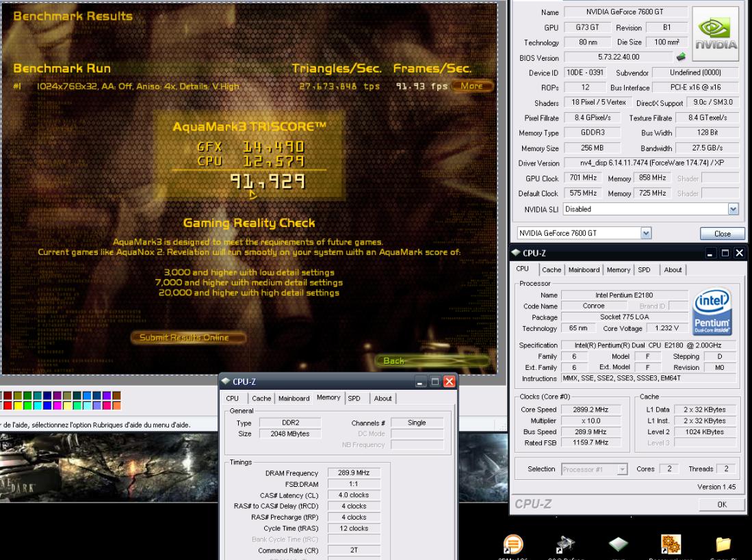Open the grey diamond chip desktop icon
Viewport: 752px width, 560px height.
click(618, 544)
